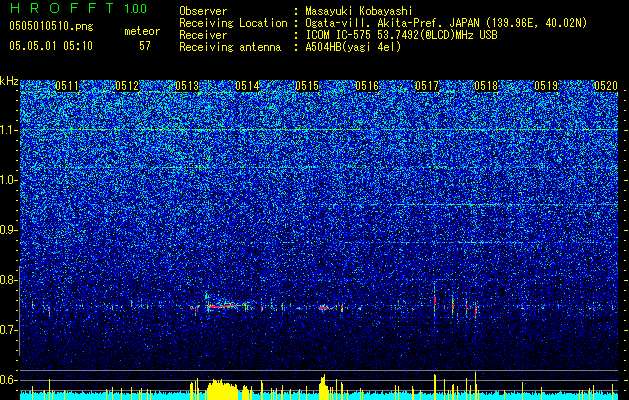This screenshot has width=629, height=400.
Task: Click the Receiving Location field label
Action: 233,23
